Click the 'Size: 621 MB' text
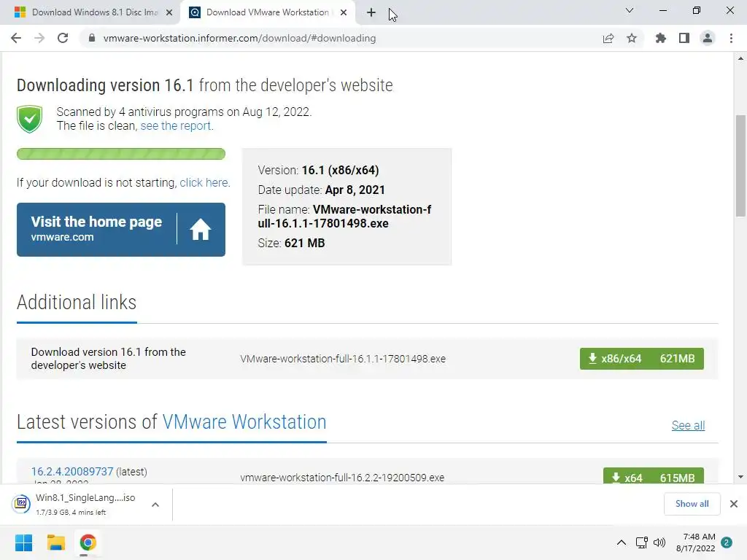Screen dimensions: 747x560 tap(291, 243)
